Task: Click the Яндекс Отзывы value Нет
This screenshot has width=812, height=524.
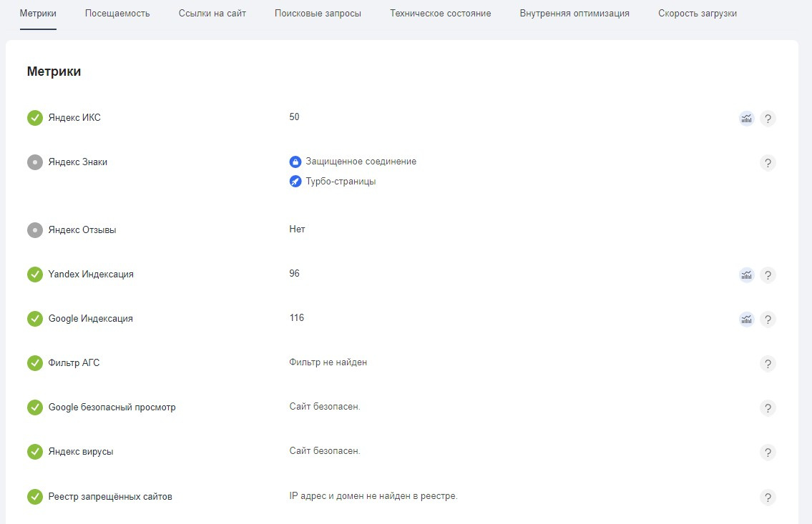Action: point(297,229)
